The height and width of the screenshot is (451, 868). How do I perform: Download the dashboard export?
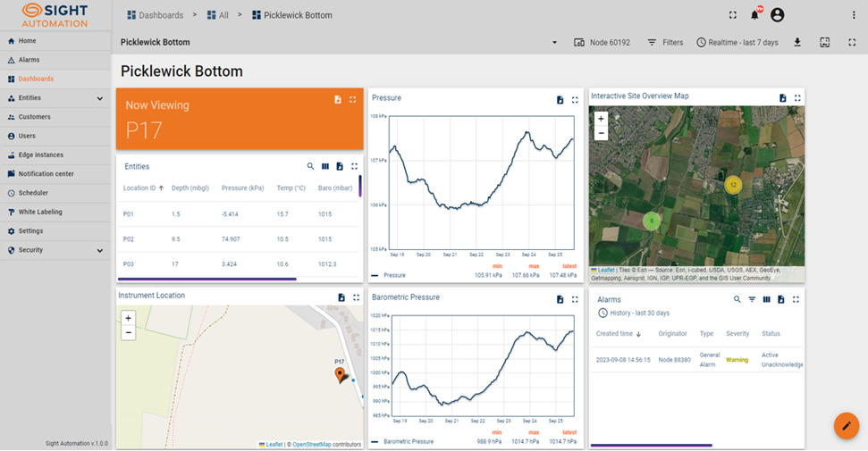[797, 42]
